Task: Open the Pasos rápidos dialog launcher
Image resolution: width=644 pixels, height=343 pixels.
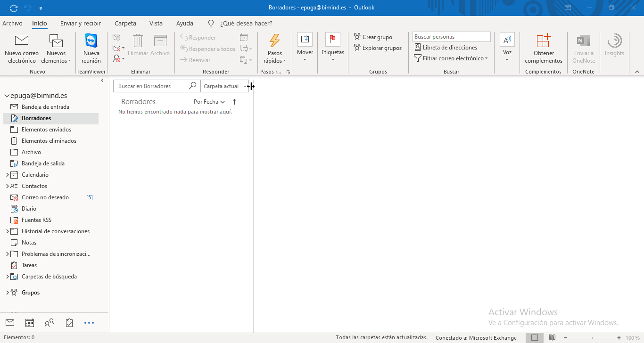Action: click(288, 72)
